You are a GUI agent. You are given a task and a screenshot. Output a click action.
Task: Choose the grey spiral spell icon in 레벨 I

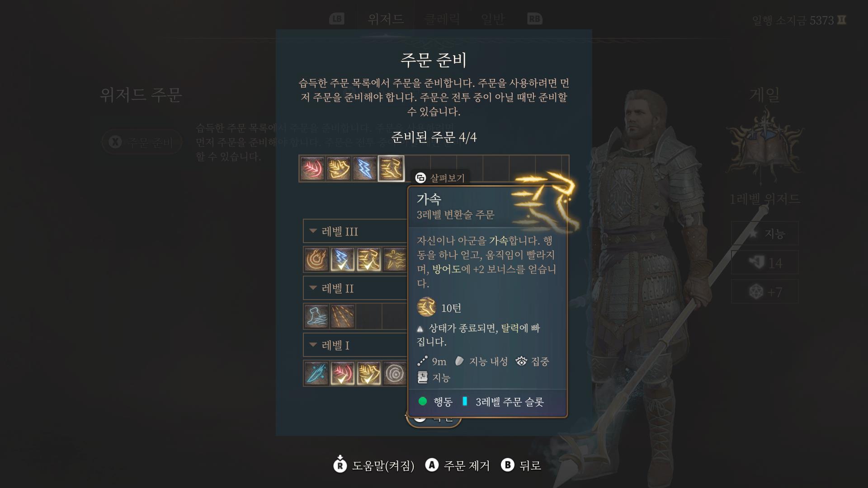click(x=395, y=373)
